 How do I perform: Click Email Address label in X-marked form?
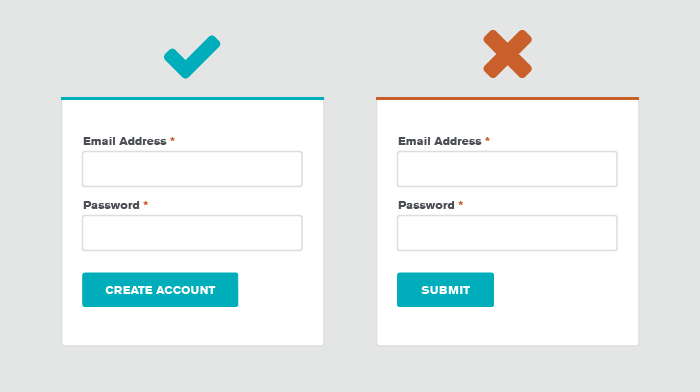pos(440,141)
